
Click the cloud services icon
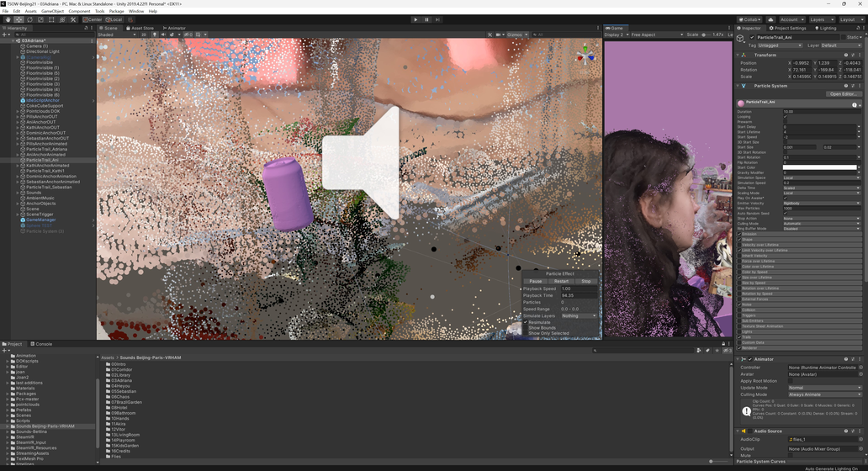click(770, 19)
